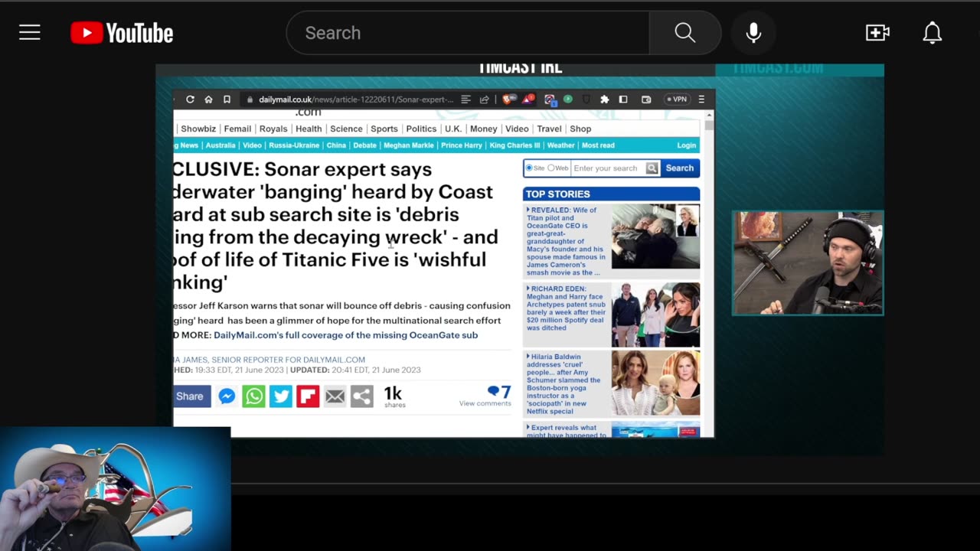980x551 pixels.
Task: Click Russia-Ukraine subnav link
Action: pos(295,145)
